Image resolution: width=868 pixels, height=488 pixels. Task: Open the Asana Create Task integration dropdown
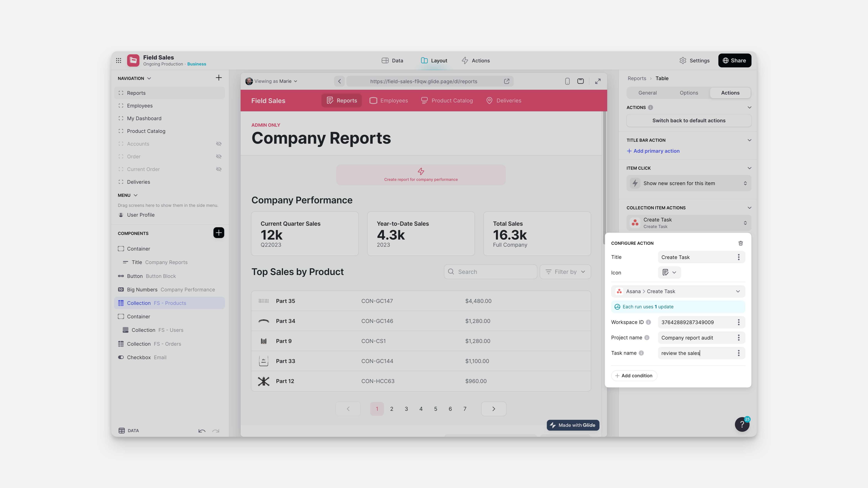738,291
